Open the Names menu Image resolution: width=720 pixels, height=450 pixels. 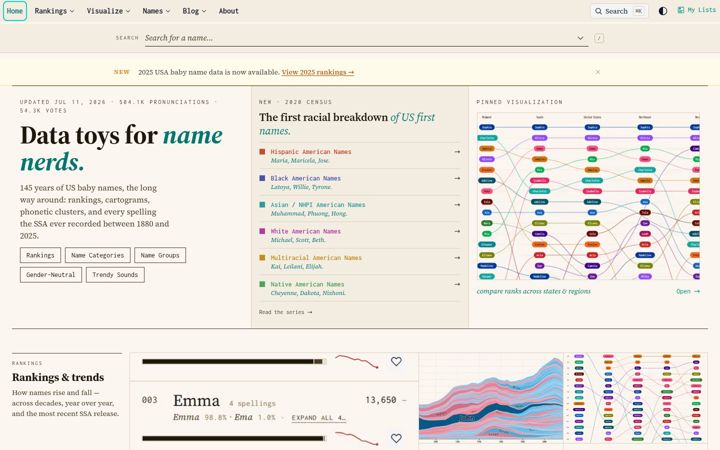point(156,11)
